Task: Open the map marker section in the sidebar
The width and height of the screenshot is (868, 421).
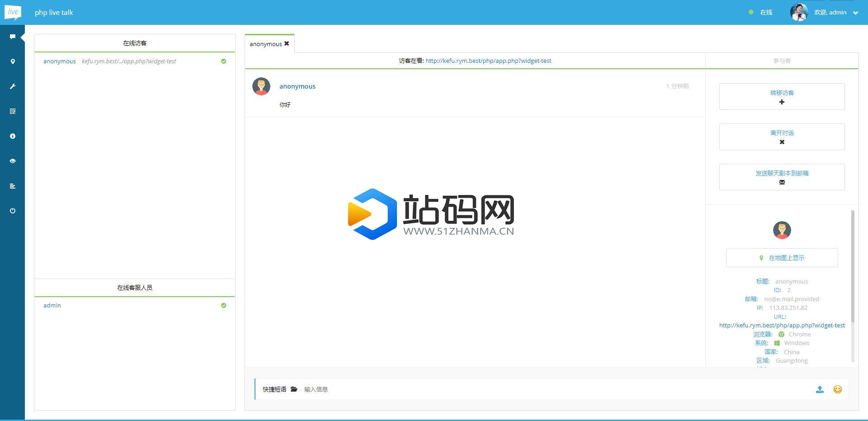Action: point(13,61)
